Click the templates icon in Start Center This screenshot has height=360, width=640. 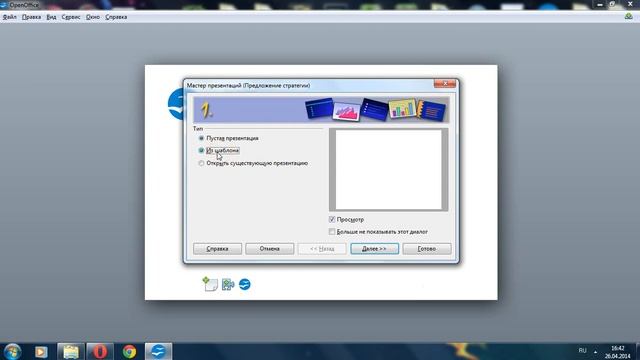pyautogui.click(x=210, y=284)
